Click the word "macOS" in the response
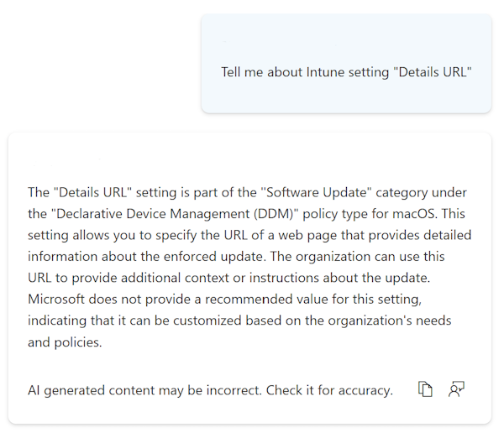 (x=414, y=214)
